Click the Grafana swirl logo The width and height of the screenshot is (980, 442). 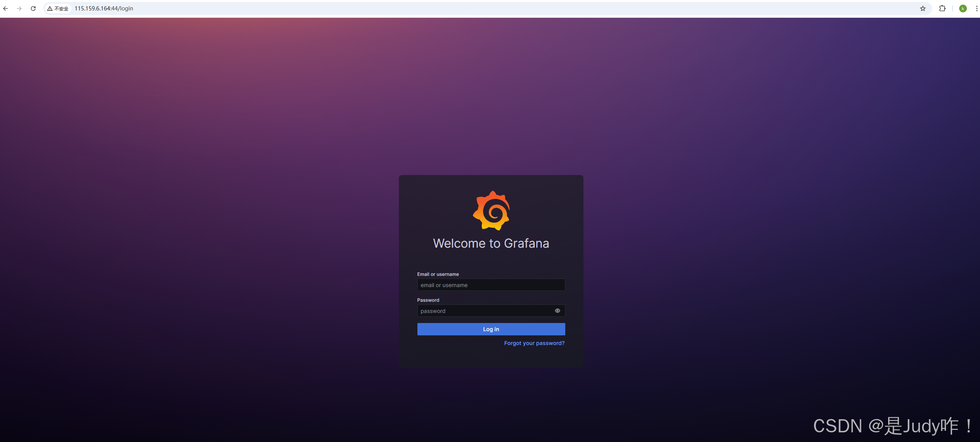pos(491,211)
